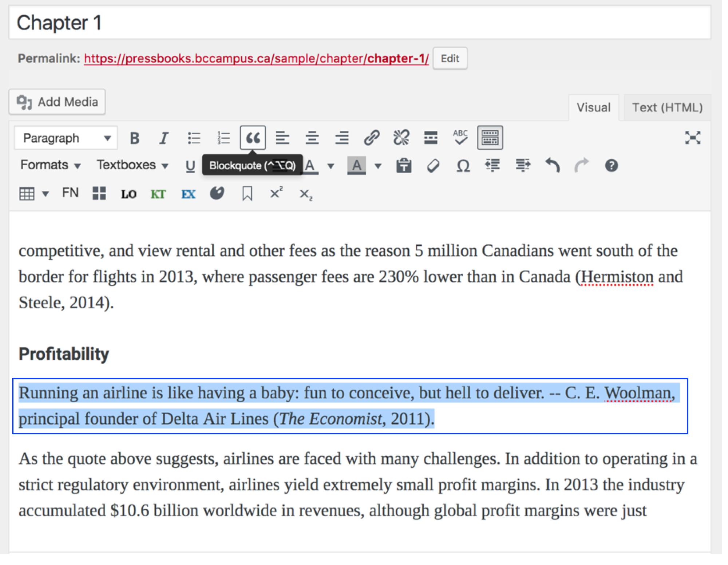The image size is (728, 565).
Task: Run the ABC spellcheck tool
Action: [x=460, y=138]
